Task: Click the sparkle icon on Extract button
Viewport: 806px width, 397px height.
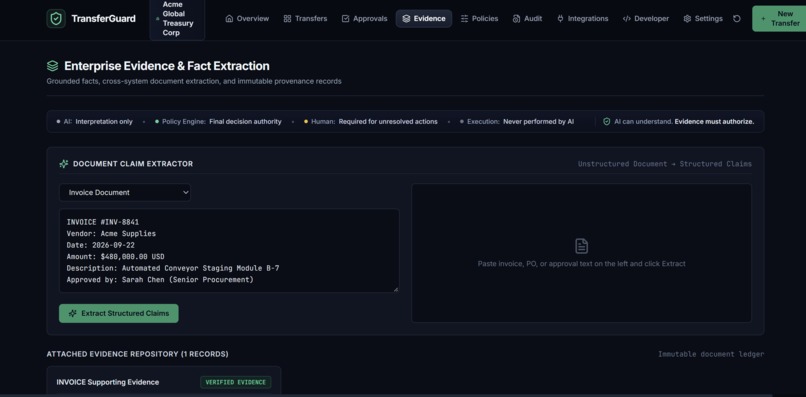Action: tap(72, 313)
